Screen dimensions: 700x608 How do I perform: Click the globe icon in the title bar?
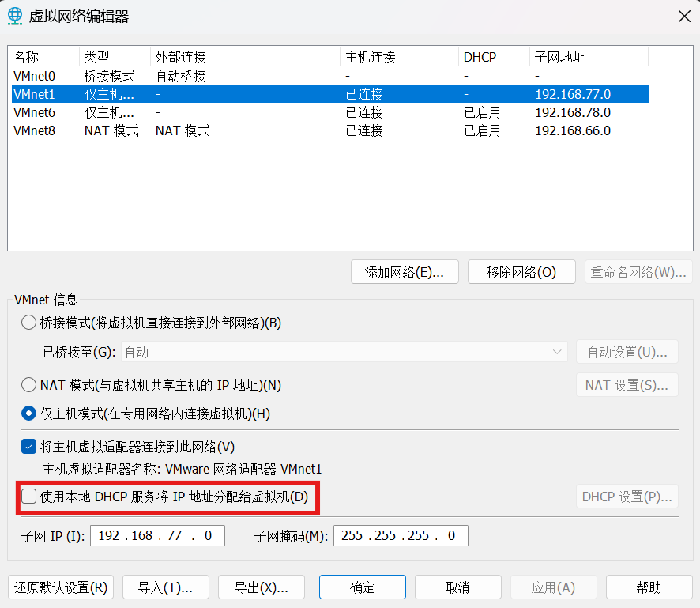(15, 16)
